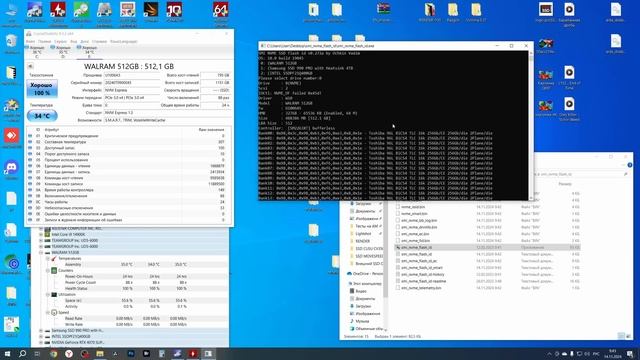Click the dark Utilization icon in sensor tree

54,295
